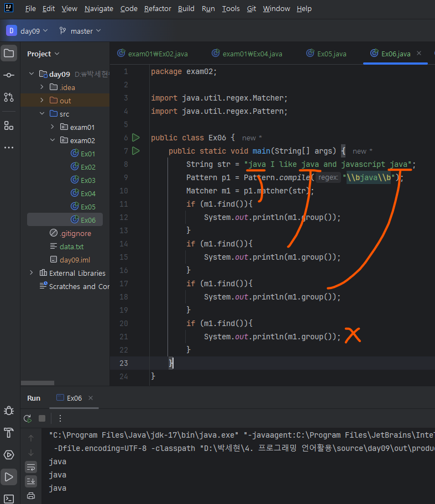Select Ex03 in the project tree
Screen dimensions: 435x504
(x=88, y=180)
